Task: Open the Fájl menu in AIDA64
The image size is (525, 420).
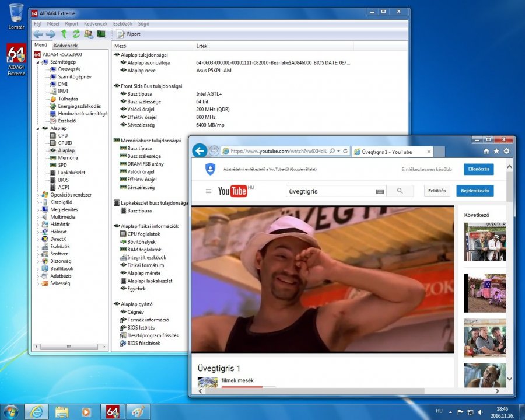Action: click(x=37, y=24)
